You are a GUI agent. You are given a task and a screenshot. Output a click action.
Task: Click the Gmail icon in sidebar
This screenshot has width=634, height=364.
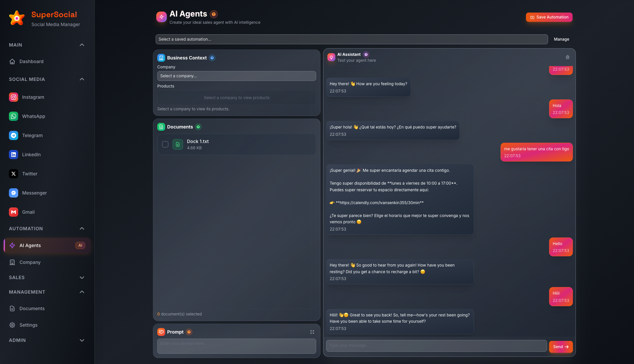[x=14, y=212]
